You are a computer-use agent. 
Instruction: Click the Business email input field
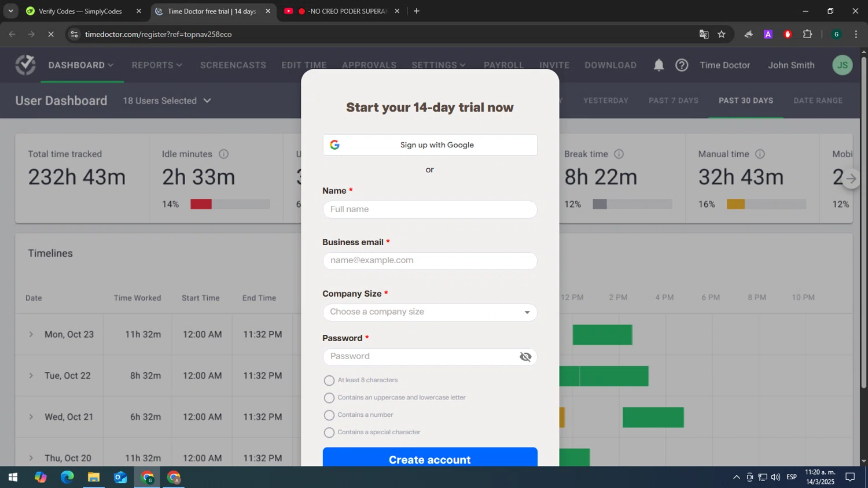[430, 261]
